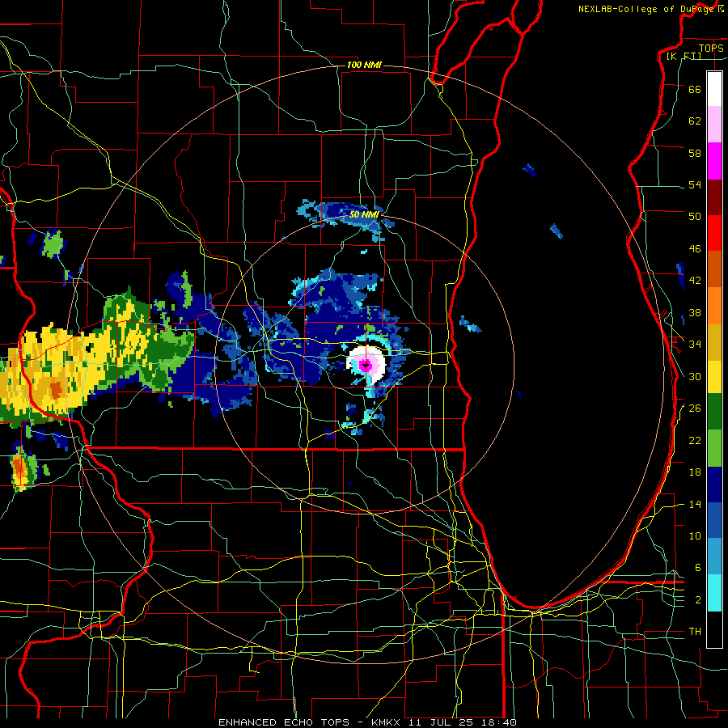Image resolution: width=728 pixels, height=728 pixels.
Task: Click the legend value "34"
Action: point(695,345)
